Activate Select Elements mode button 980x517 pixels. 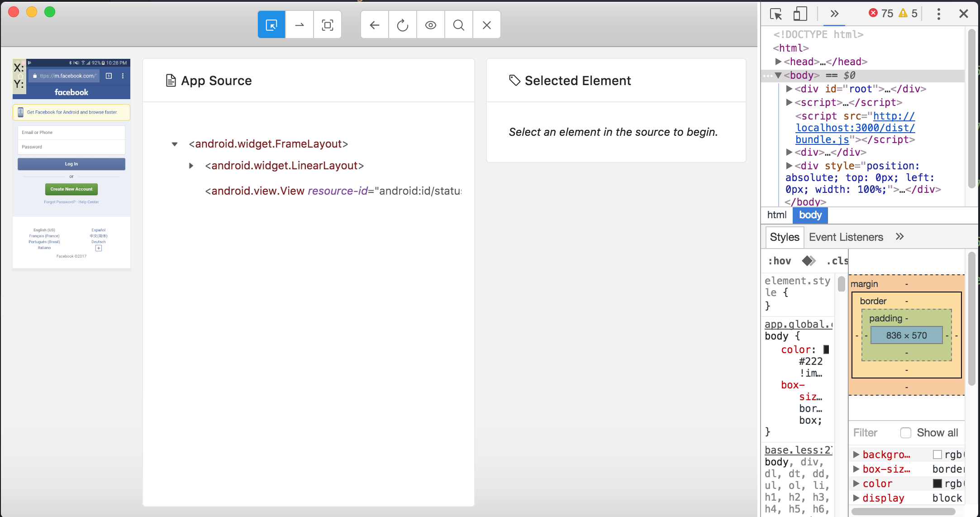click(x=271, y=25)
